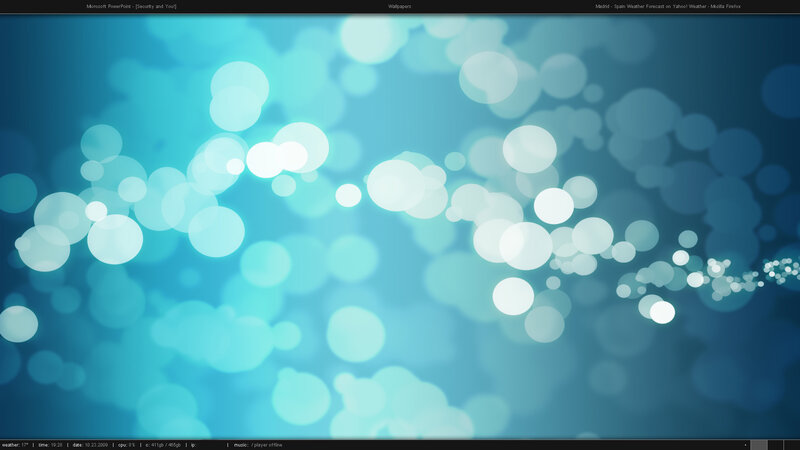Select the weather temperature status entry
This screenshot has width=800, height=450.
(x=15, y=445)
